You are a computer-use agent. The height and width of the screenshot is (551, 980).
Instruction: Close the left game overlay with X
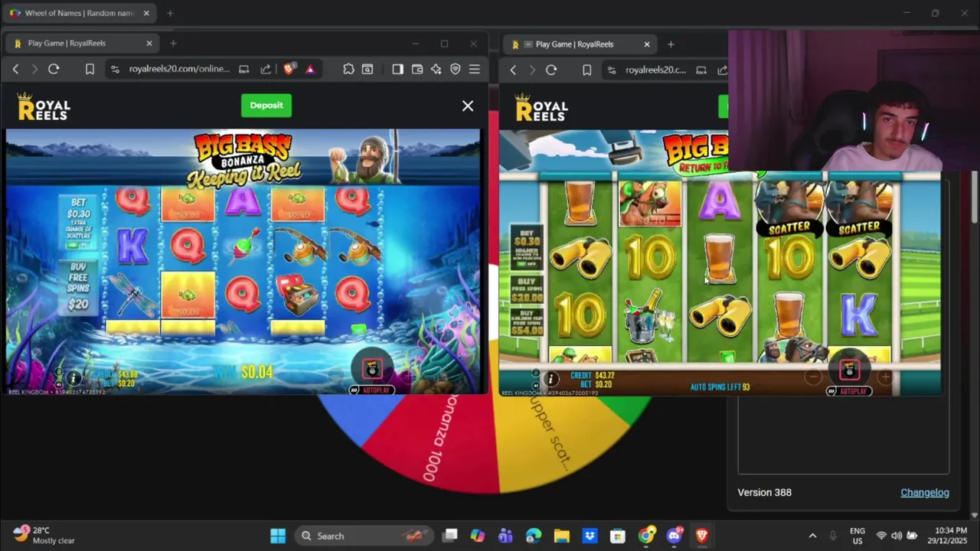(x=468, y=106)
